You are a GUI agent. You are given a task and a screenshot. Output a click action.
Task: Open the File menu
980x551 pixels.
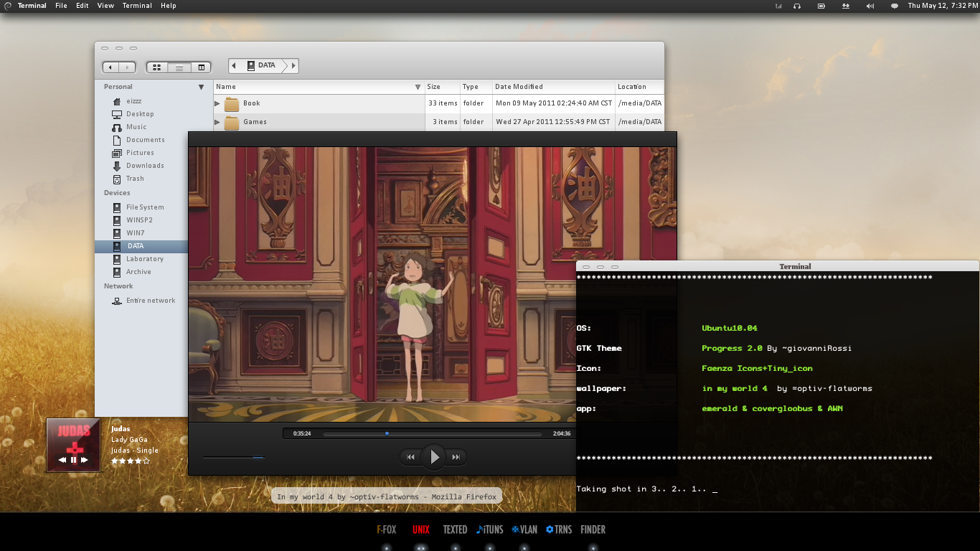click(x=61, y=6)
